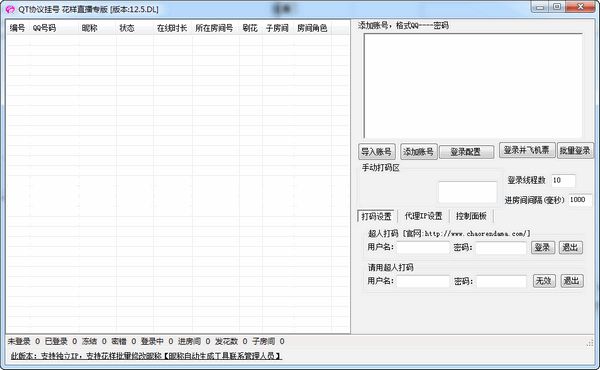The width and height of the screenshot is (600, 370).
Task: Click the 子房间 column header
Action: pos(277,28)
